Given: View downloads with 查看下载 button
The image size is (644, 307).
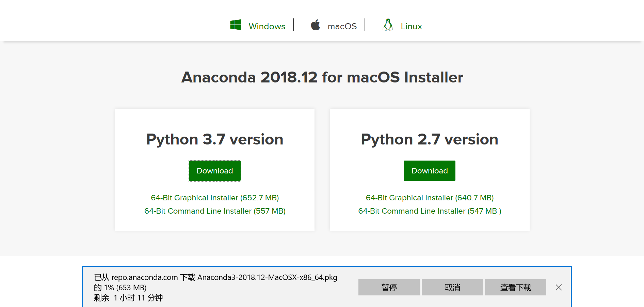Looking at the screenshot, I should click(516, 287).
